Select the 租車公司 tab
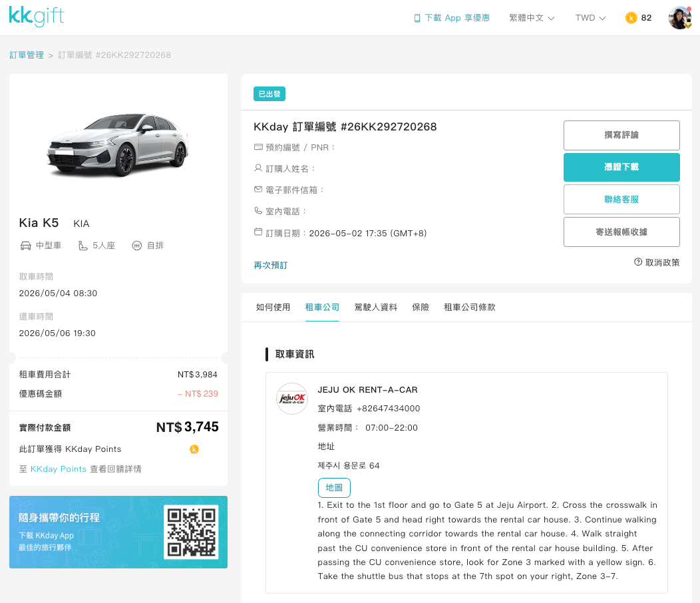The image size is (700, 603). tap(322, 307)
